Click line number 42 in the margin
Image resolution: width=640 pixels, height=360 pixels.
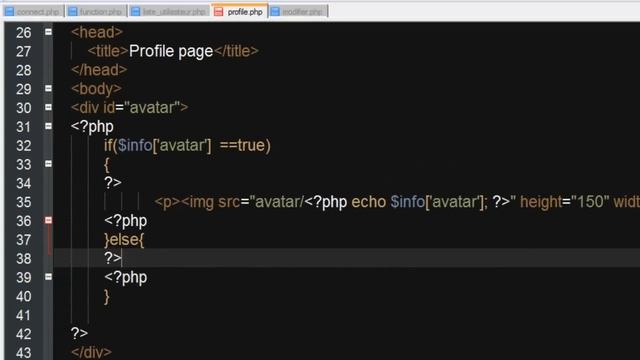coord(24,334)
